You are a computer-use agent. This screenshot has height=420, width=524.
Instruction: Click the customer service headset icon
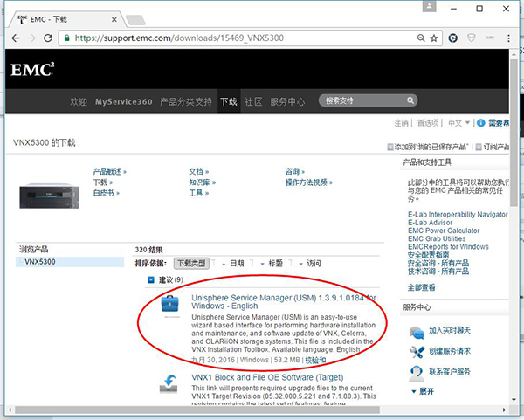click(x=417, y=373)
